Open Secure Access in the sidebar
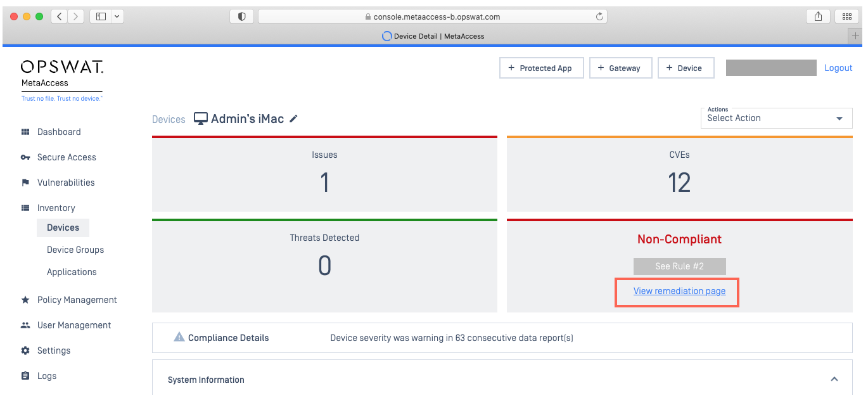Image resolution: width=868 pixels, height=405 pixels. tap(67, 157)
